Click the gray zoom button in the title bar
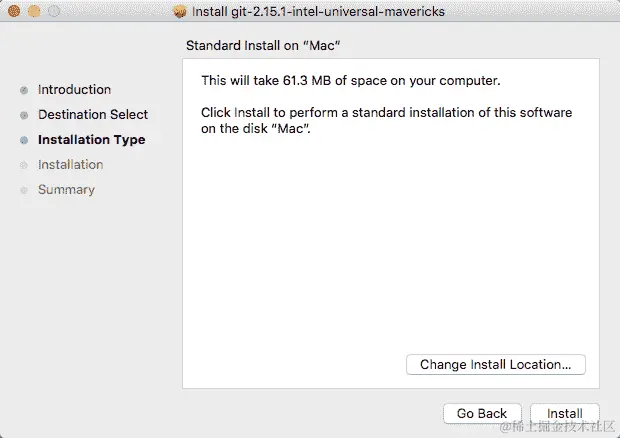This screenshot has height=438, width=620. pos(52,12)
